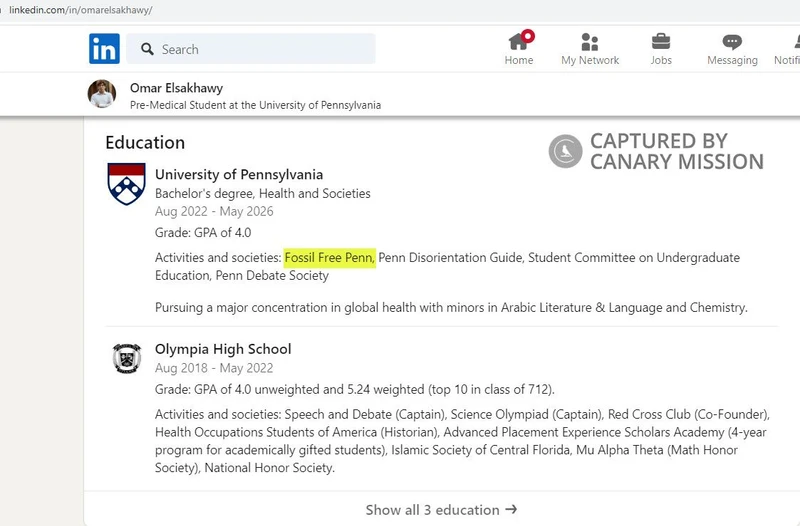Click the red notification badge on Home
The width and height of the screenshot is (800, 526).
point(528,36)
